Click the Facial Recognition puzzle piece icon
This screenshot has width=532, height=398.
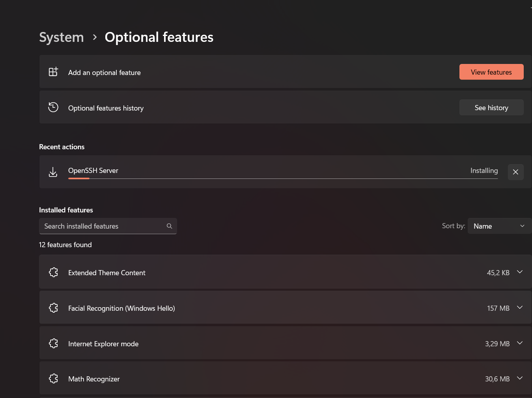coord(53,308)
